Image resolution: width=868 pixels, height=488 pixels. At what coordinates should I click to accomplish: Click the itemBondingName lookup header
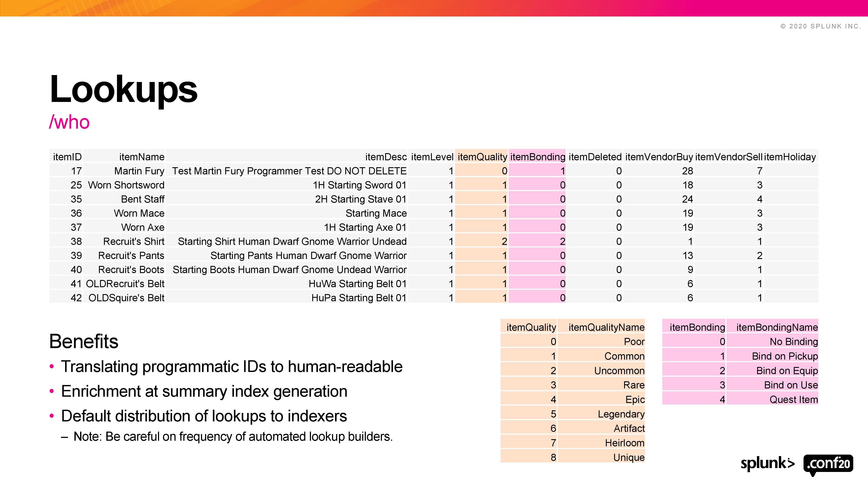[777, 327]
